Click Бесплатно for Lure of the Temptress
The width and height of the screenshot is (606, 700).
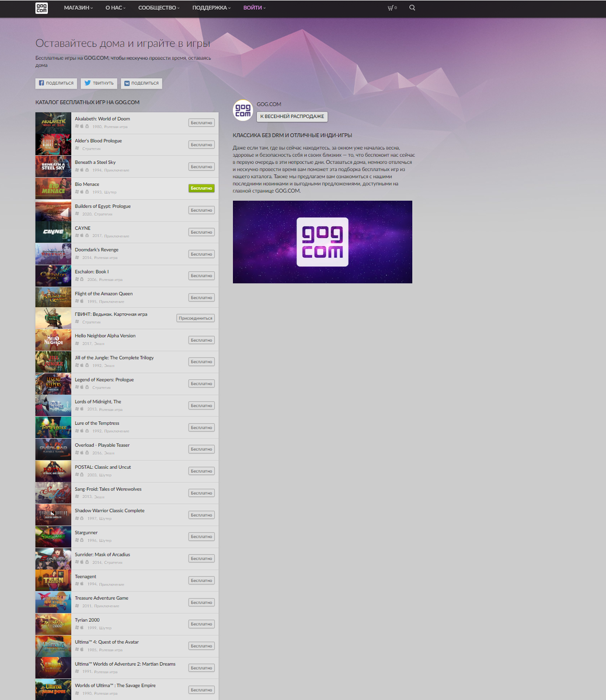click(x=201, y=428)
